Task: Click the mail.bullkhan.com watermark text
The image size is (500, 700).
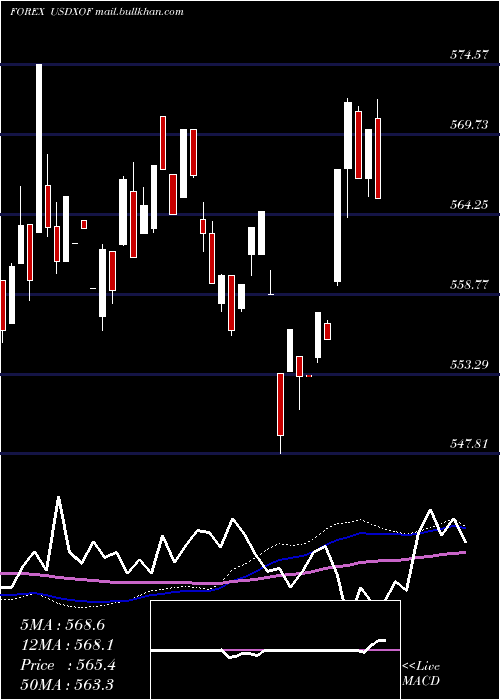Action: click(139, 12)
